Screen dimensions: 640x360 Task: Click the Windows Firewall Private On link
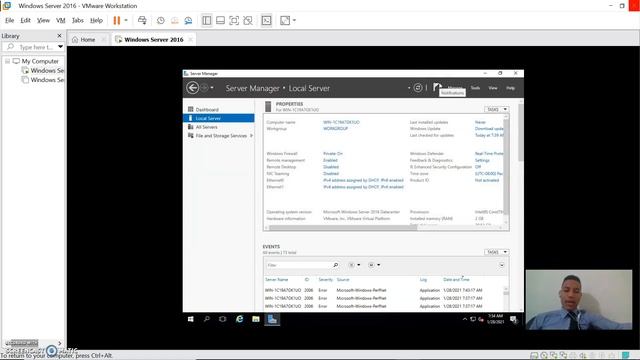click(x=333, y=153)
